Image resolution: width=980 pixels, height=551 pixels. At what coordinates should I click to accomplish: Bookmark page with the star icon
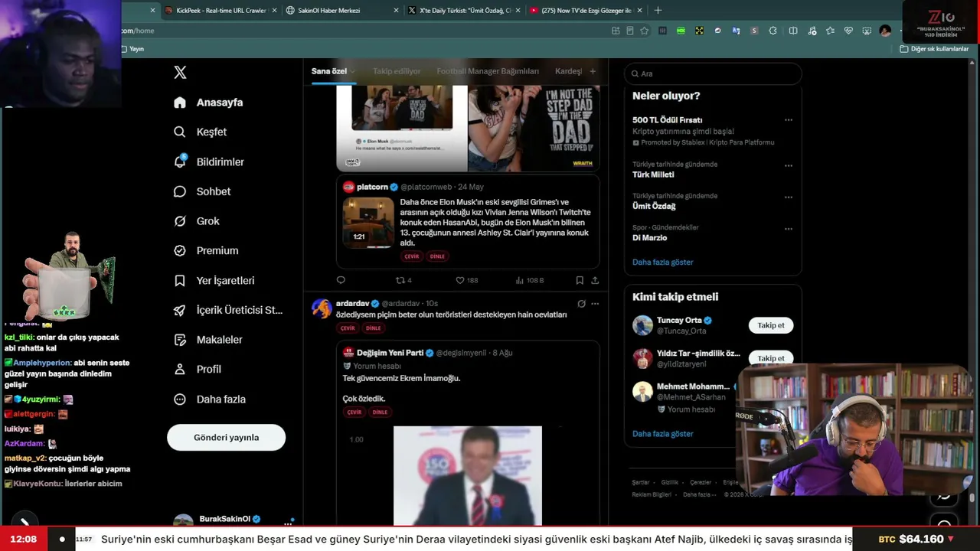point(645,31)
